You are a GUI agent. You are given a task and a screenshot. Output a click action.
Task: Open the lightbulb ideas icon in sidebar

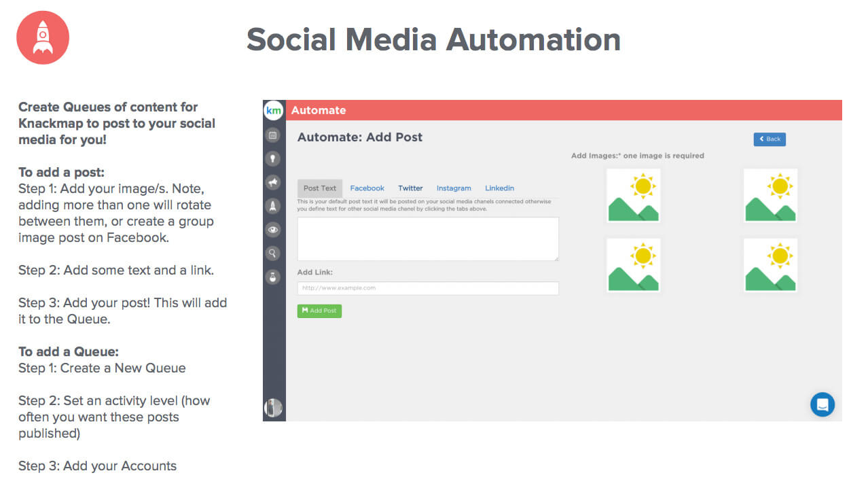coord(273,158)
